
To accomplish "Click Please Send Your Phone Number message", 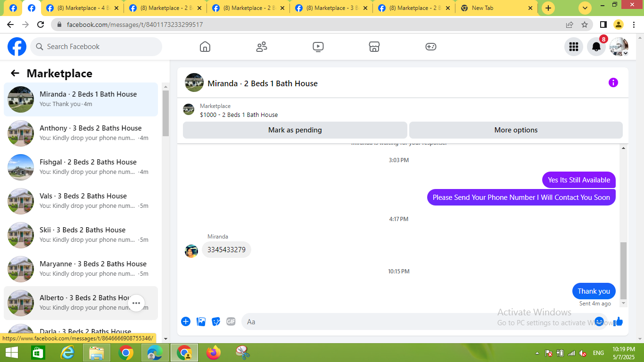I will pos(521,197).
